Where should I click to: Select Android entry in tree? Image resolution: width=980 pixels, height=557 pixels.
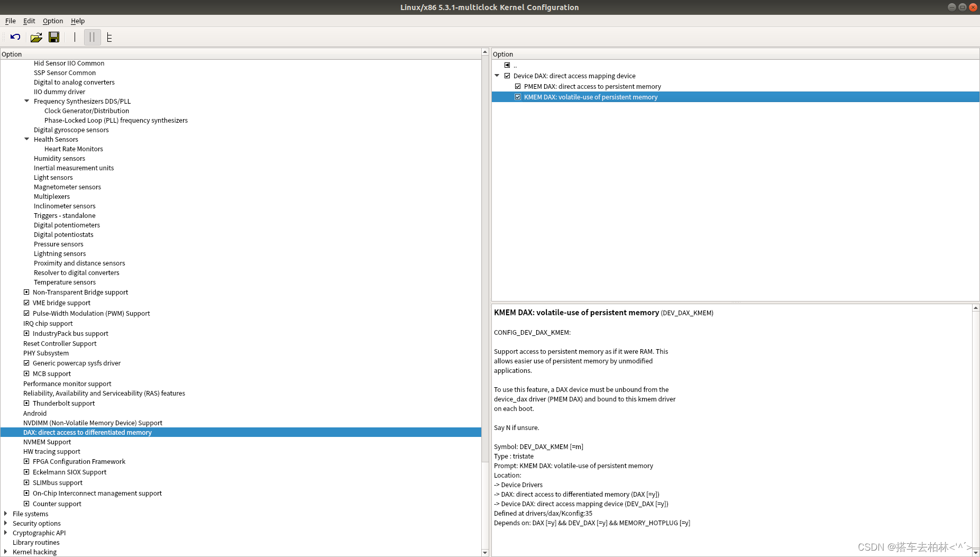click(x=35, y=413)
